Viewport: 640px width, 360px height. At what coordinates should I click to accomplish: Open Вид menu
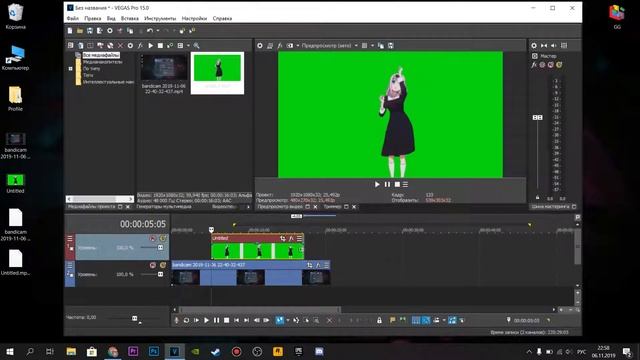(x=111, y=18)
